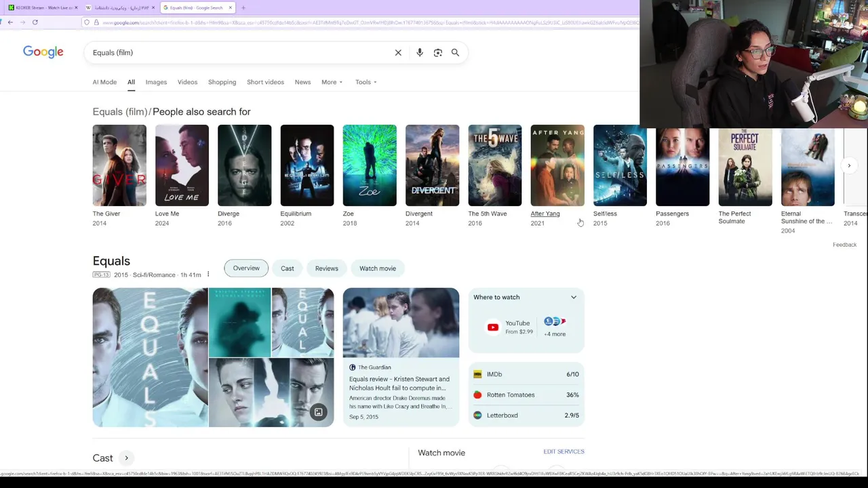Image resolution: width=868 pixels, height=488 pixels.
Task: Open The Perfect Soulmate poster
Action: coord(745,165)
